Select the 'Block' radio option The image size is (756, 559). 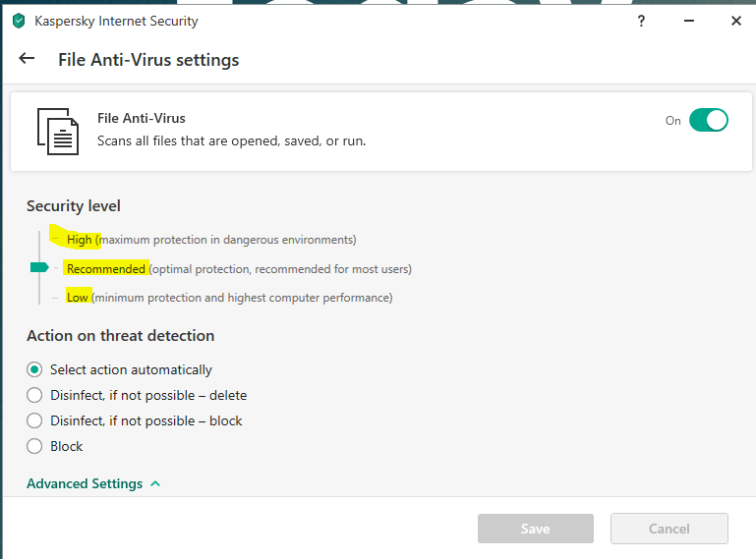pos(34,446)
